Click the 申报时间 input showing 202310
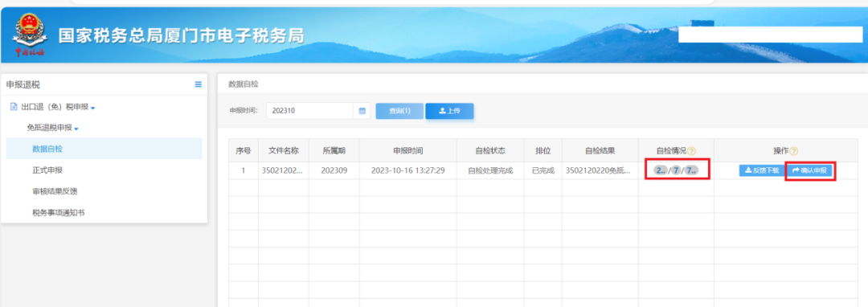The width and height of the screenshot is (868, 307). coord(310,111)
